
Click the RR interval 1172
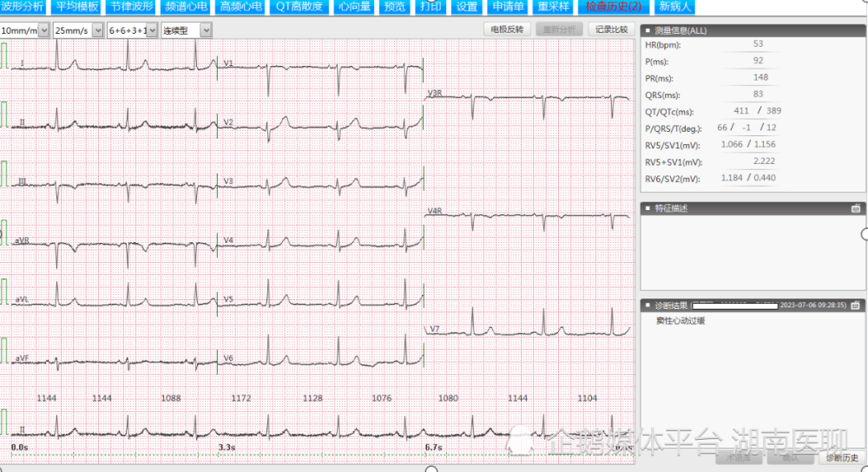click(x=240, y=398)
